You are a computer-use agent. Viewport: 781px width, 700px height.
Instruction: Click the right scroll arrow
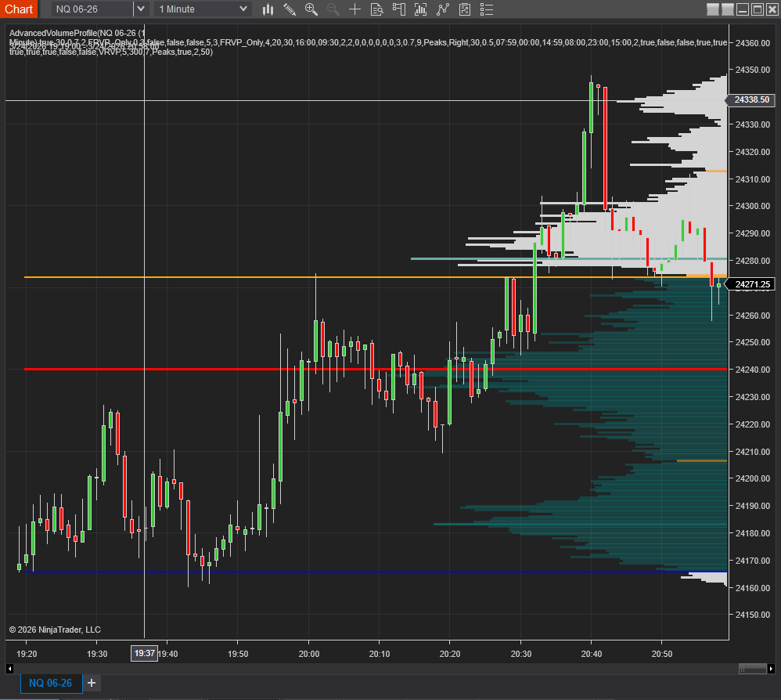[x=771, y=669]
